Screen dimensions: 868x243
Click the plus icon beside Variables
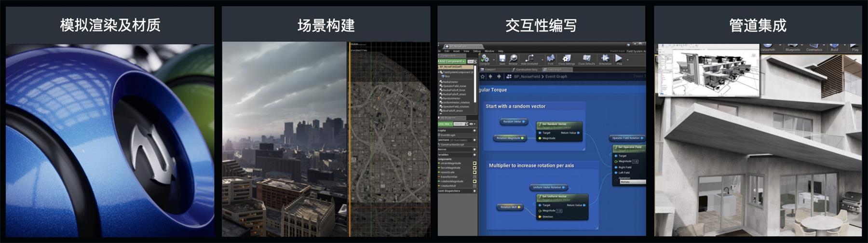(x=475, y=154)
